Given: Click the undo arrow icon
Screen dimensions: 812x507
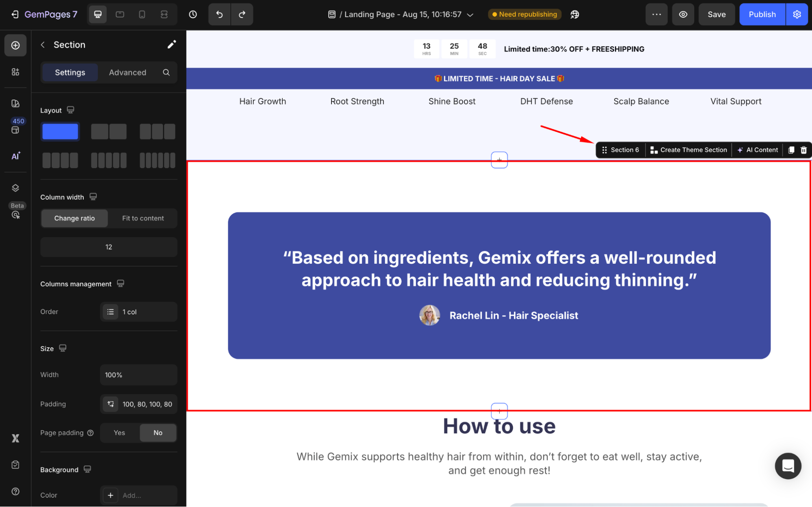Looking at the screenshot, I should tap(219, 15).
